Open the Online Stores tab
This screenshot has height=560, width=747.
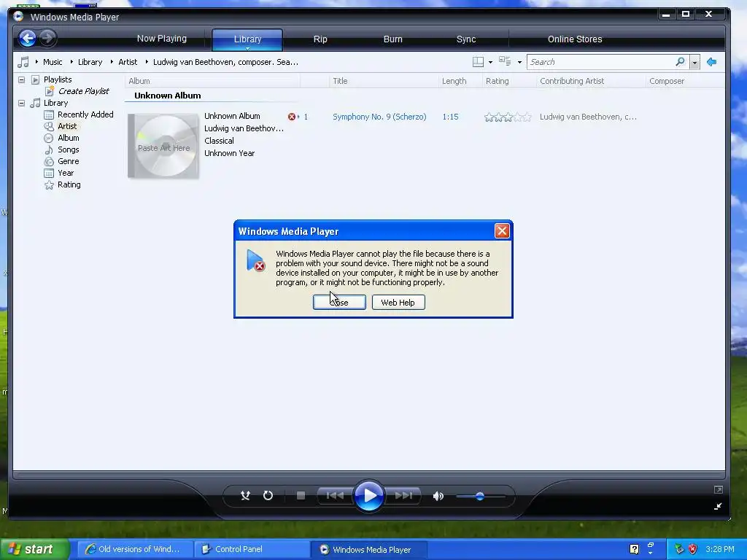[575, 39]
